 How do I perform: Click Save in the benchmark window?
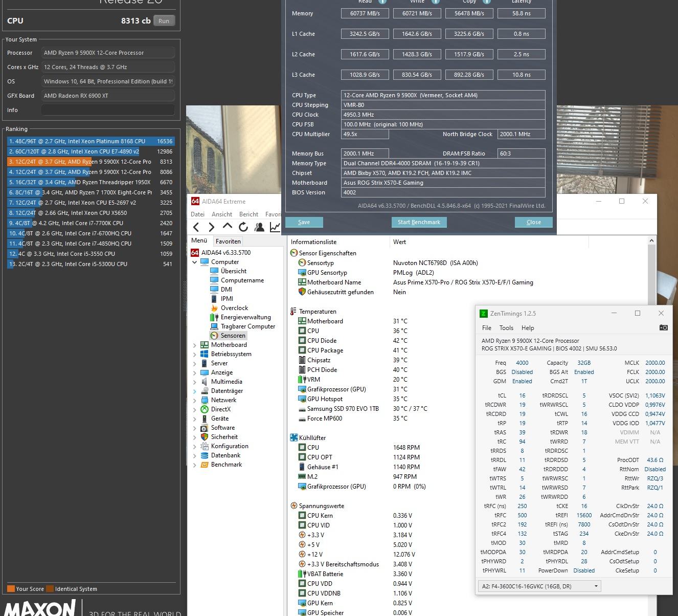click(304, 222)
